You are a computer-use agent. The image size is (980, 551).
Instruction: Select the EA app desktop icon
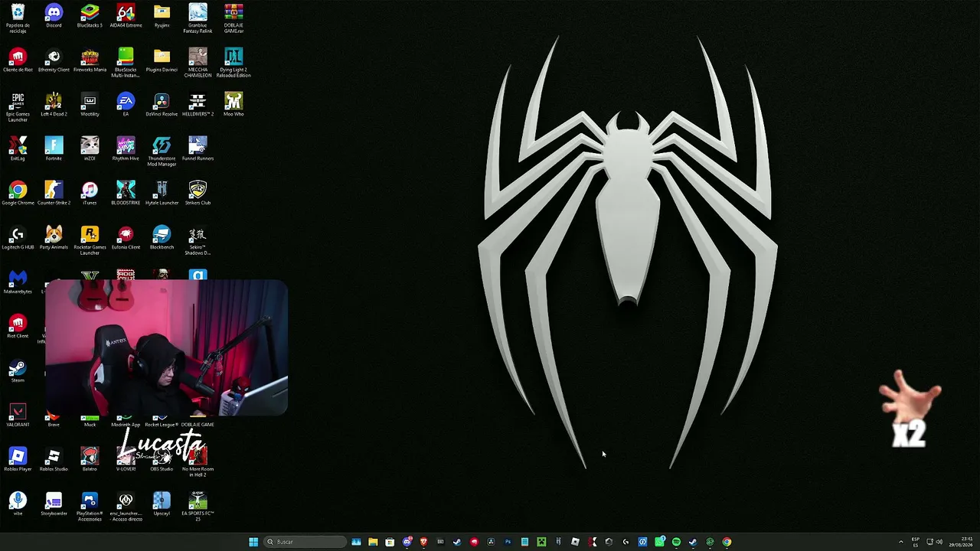tap(126, 105)
